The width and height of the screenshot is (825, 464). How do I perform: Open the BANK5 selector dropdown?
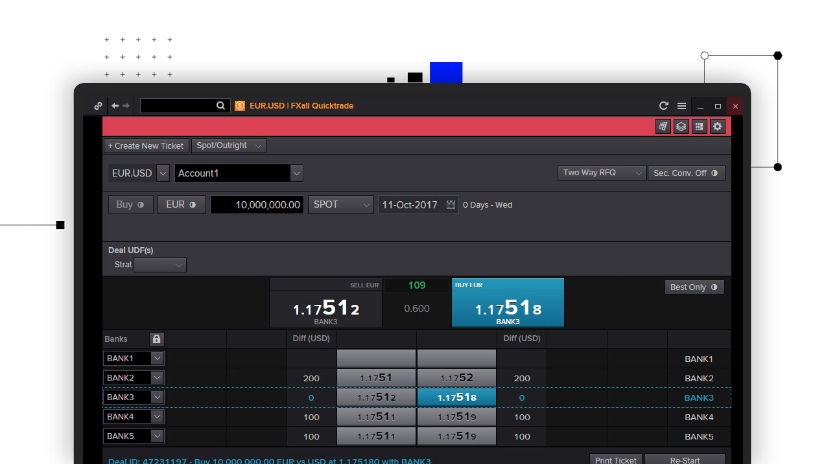click(157, 436)
